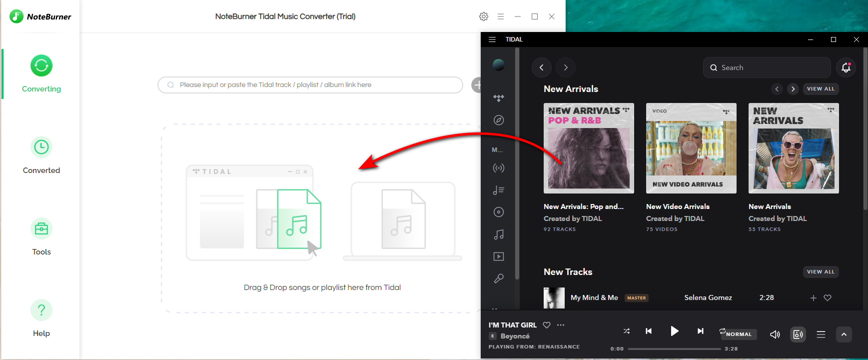The image size is (868, 360).
Task: Toggle repeat mode in the TIDAL player
Action: coord(722,331)
